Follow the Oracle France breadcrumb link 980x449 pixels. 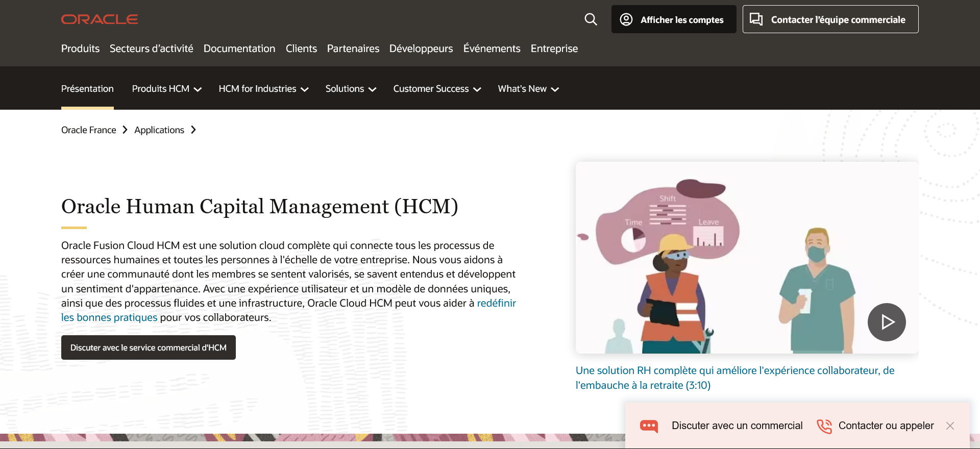pyautogui.click(x=89, y=130)
